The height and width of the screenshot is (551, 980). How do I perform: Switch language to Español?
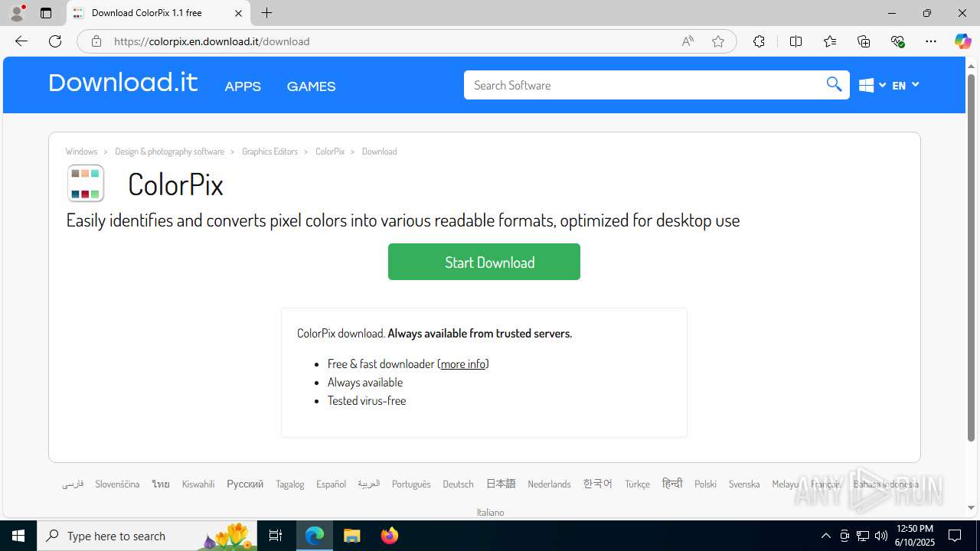(331, 484)
